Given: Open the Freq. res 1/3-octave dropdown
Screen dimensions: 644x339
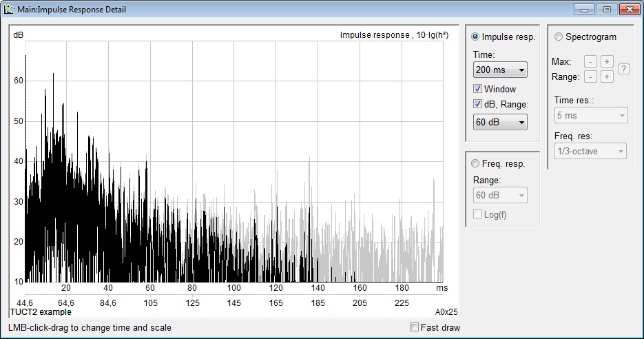Looking at the screenshot, I should (590, 151).
